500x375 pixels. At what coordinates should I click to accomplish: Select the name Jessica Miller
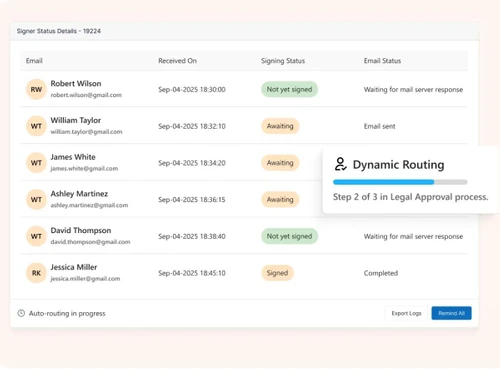(x=74, y=267)
